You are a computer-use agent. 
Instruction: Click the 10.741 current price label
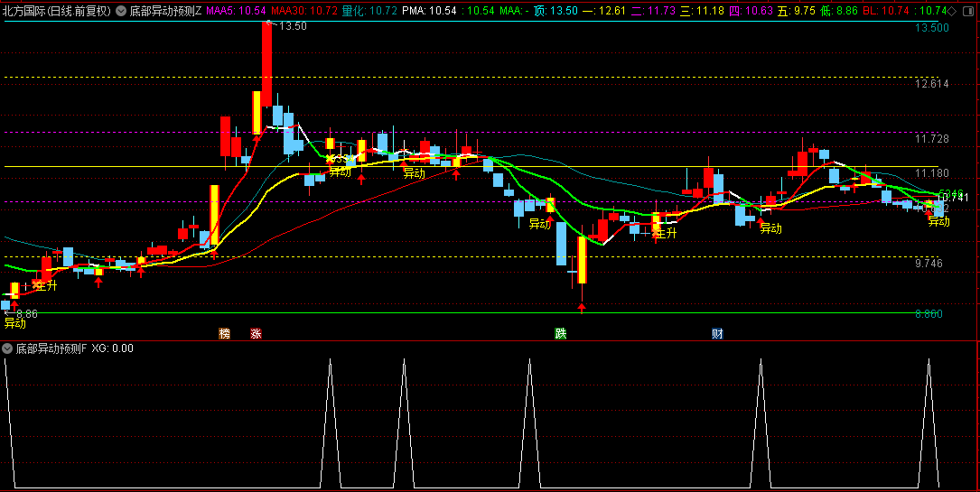(x=953, y=198)
